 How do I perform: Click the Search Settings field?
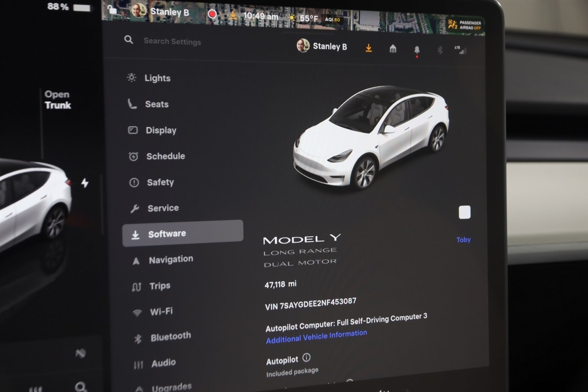click(172, 41)
